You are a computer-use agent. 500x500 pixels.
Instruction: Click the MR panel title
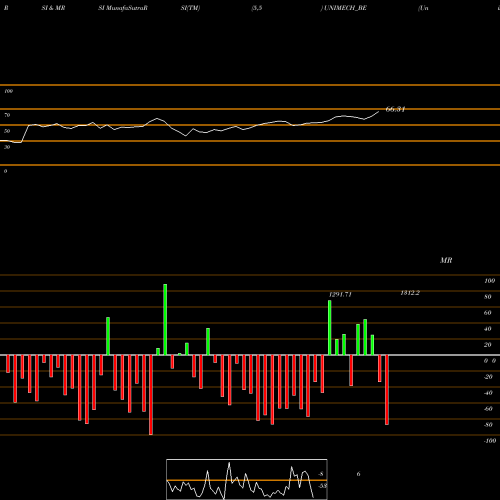coord(446,260)
